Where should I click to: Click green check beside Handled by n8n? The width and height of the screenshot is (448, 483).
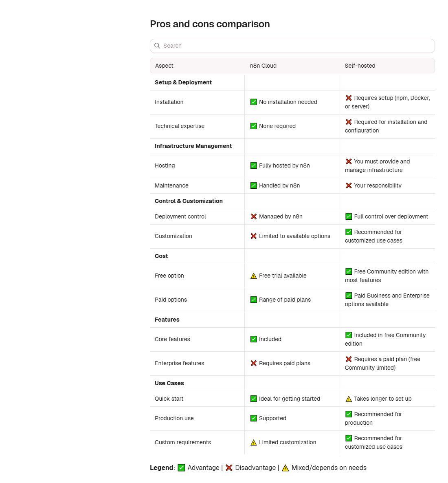pos(254,185)
